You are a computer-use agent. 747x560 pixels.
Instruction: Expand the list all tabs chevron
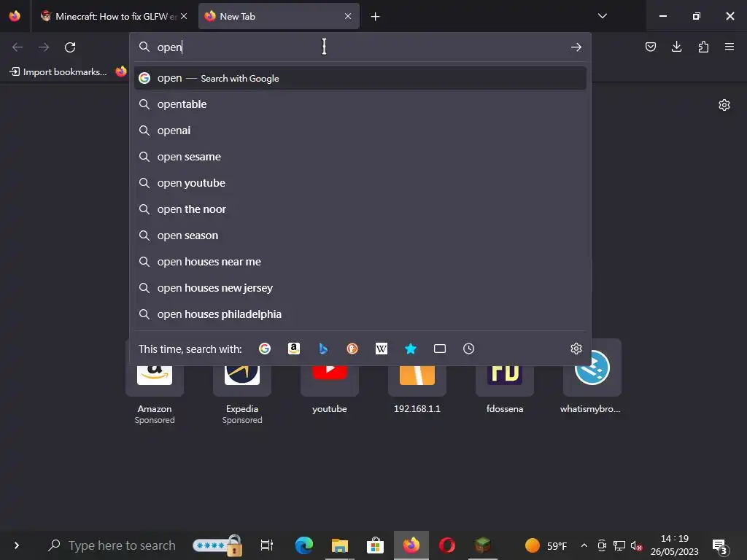pyautogui.click(x=602, y=16)
